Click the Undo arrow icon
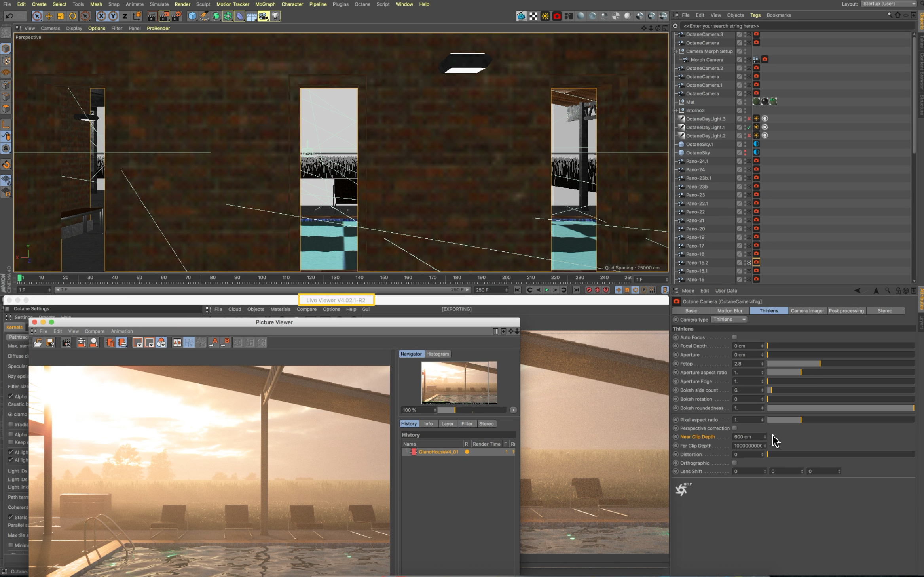The width and height of the screenshot is (924, 577). pos(9,16)
